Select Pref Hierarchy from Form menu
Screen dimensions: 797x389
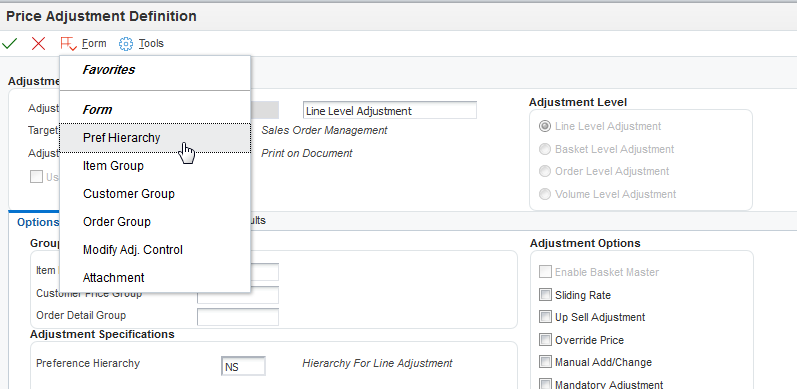(155, 138)
